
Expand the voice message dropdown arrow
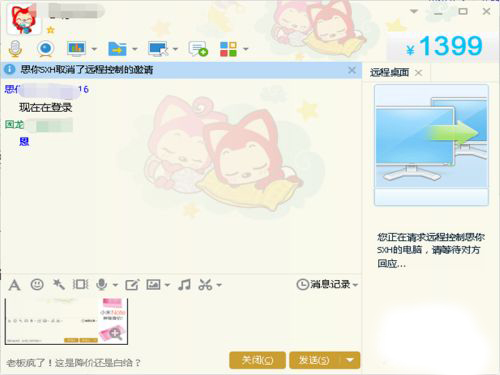pyautogui.click(x=115, y=285)
